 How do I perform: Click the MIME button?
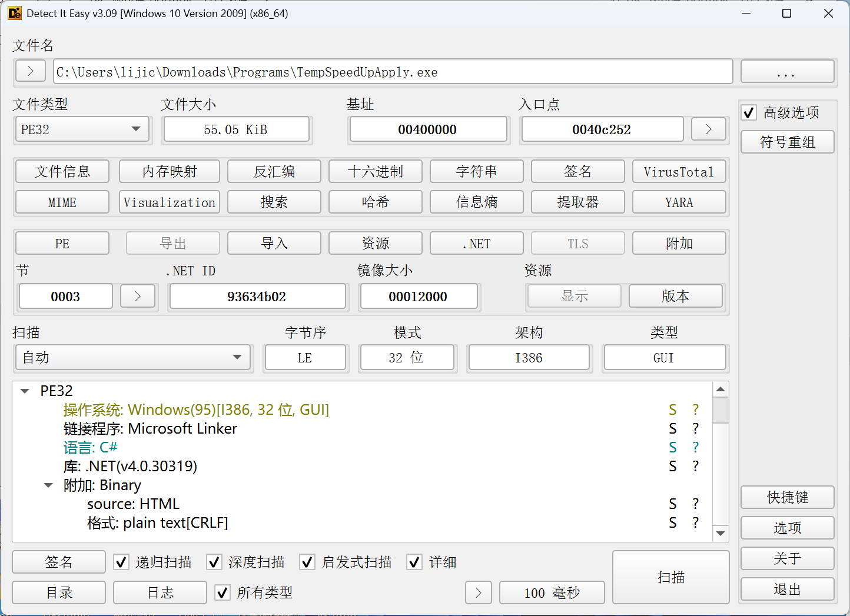click(62, 202)
